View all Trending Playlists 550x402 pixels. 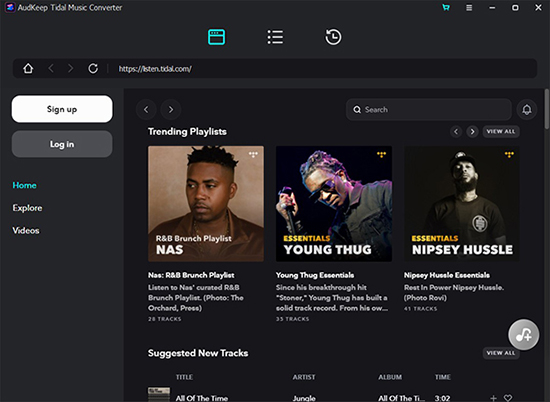[501, 132]
